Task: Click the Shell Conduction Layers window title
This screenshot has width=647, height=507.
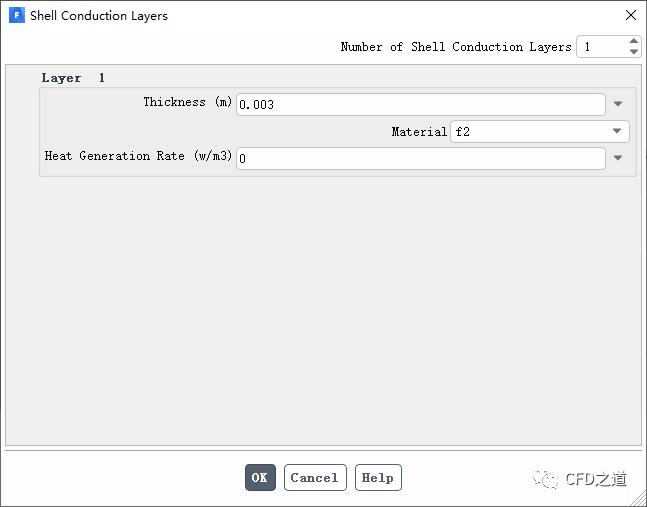Action: (x=99, y=16)
